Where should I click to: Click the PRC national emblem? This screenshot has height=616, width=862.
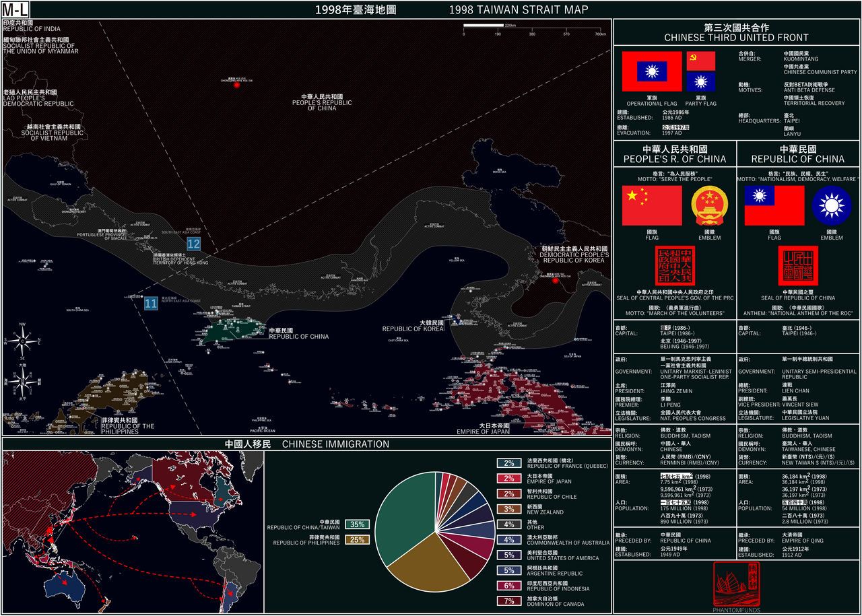(x=710, y=205)
